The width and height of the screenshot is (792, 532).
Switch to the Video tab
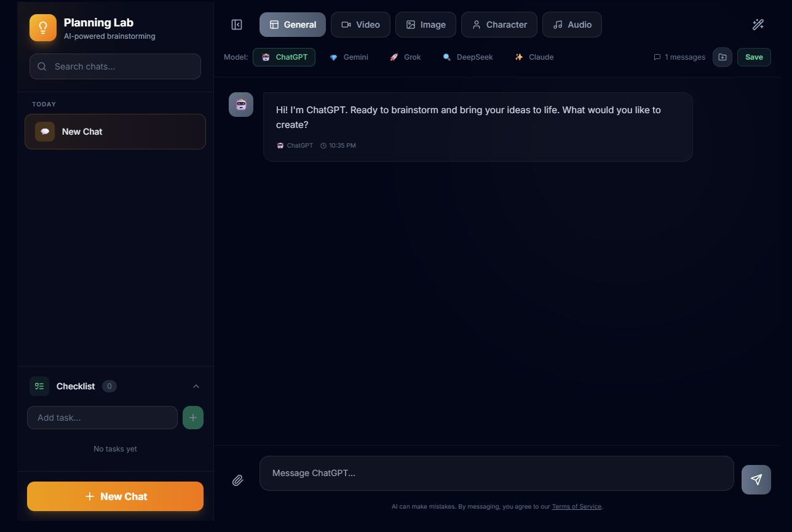[x=360, y=25]
